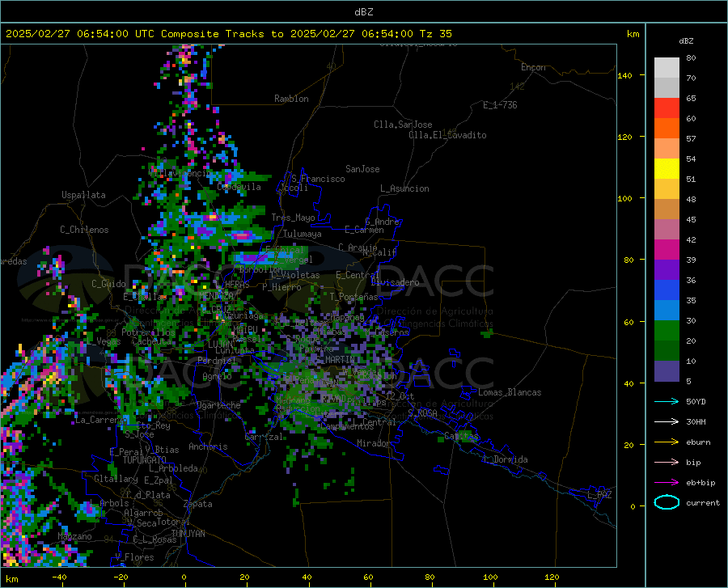Click the bip pink arrow legend icon
The image size is (728, 588).
point(667,463)
